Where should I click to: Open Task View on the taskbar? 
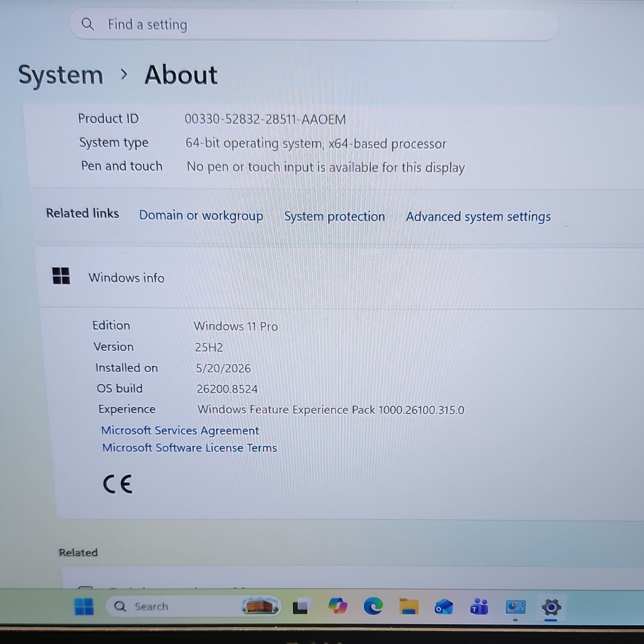pyautogui.click(x=300, y=607)
